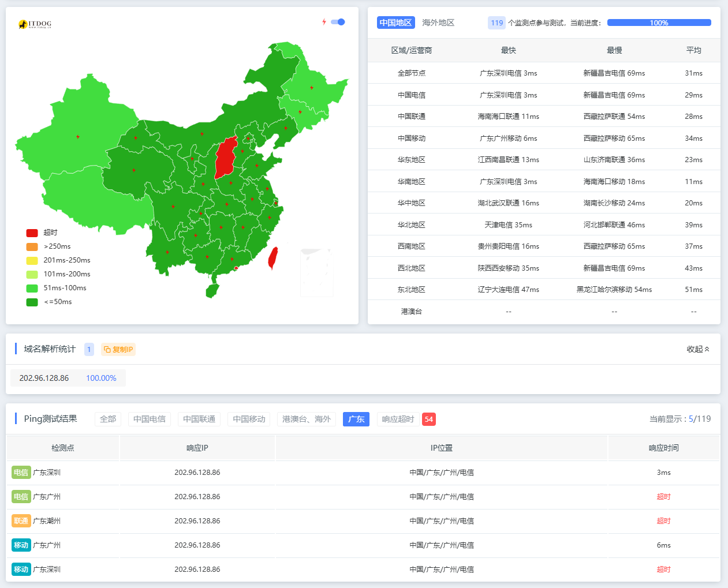Viewport: 728px width, 588px height.
Task: Click the Xinjiang lightning marker on map
Action: 78,137
